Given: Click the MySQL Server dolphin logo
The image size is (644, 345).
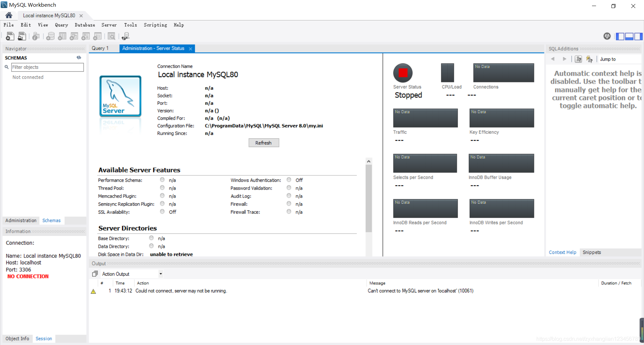Looking at the screenshot, I should coord(120,96).
